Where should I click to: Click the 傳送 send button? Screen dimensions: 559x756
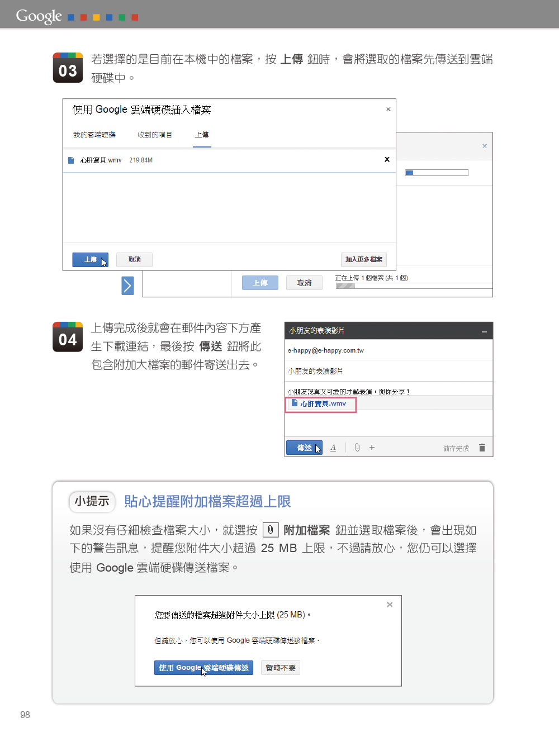pyautogui.click(x=304, y=448)
